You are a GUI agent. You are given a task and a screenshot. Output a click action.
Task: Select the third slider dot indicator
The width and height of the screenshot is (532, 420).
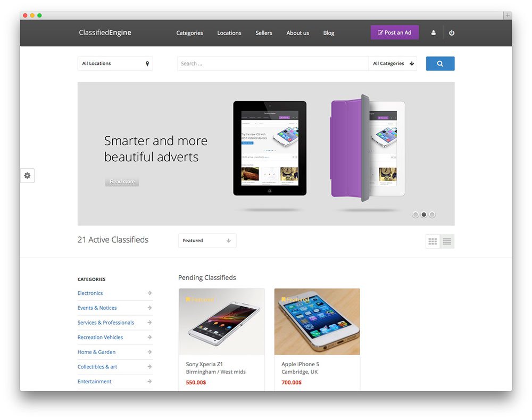(x=432, y=215)
